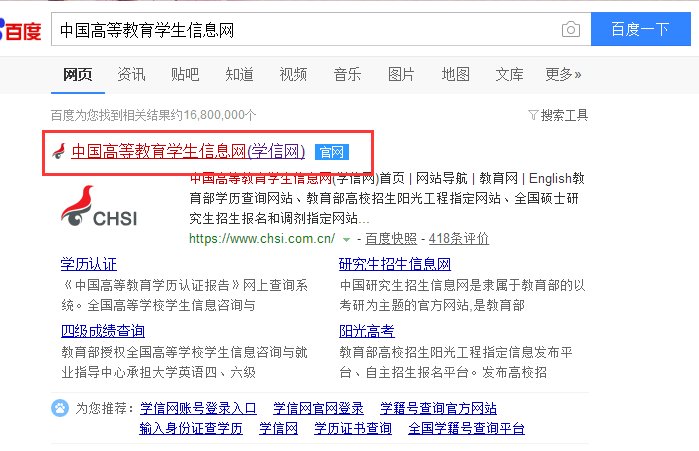Click the camera image search icon

(571, 29)
